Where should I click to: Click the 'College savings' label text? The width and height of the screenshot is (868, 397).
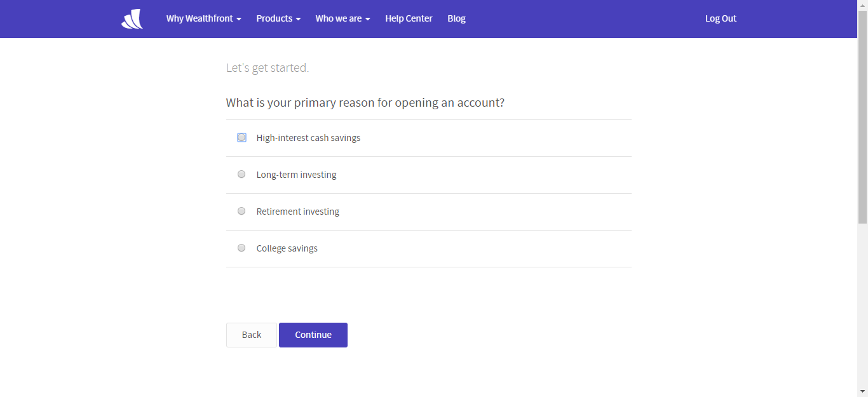287,248
